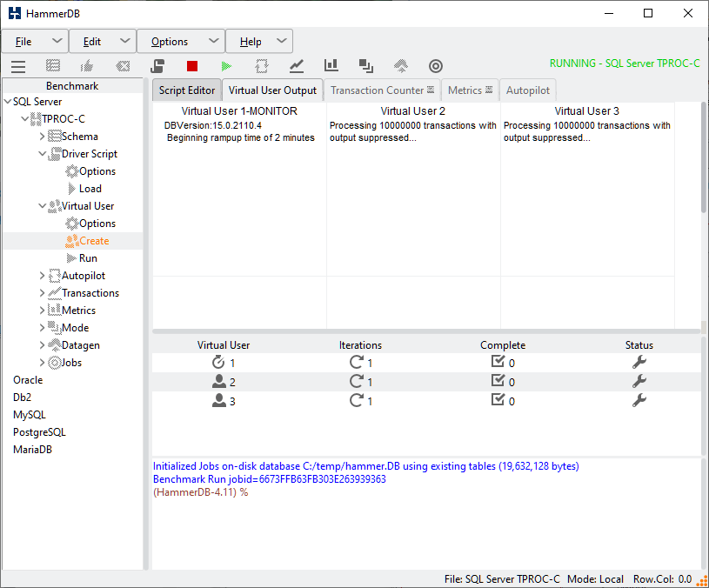Image resolution: width=709 pixels, height=588 pixels.
Task: Click the thumbs-up check toolbar icon
Action: tap(87, 66)
